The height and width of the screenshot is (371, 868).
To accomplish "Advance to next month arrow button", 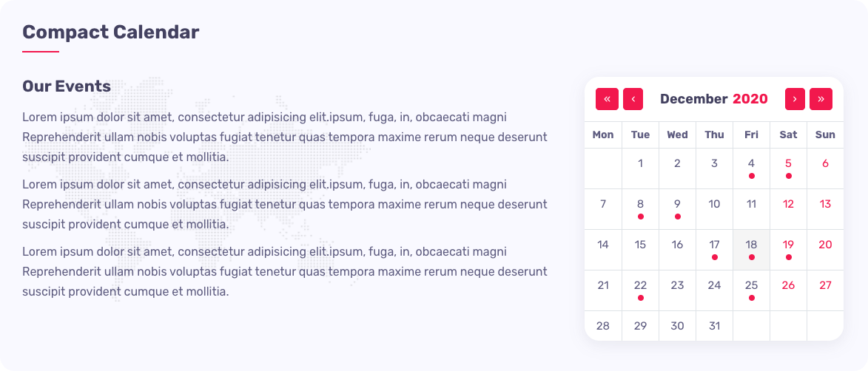I will [795, 99].
